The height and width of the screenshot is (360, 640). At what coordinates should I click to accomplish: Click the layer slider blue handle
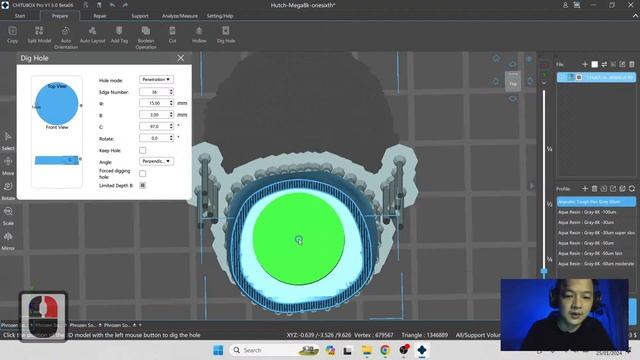click(544, 271)
